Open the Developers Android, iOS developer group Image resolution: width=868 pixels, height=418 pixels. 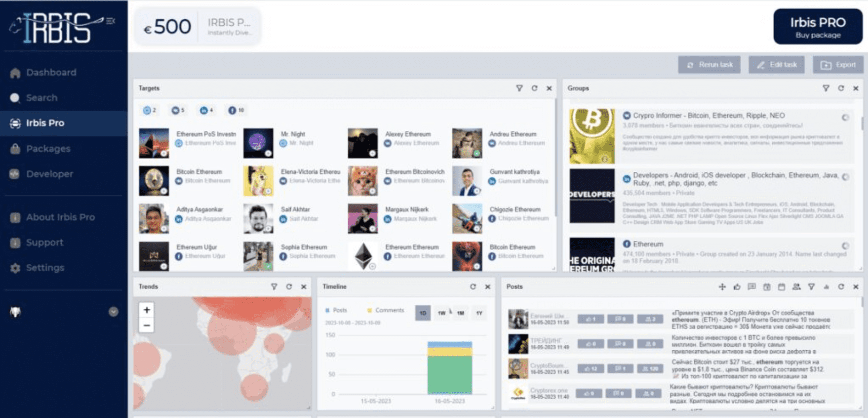(x=736, y=179)
